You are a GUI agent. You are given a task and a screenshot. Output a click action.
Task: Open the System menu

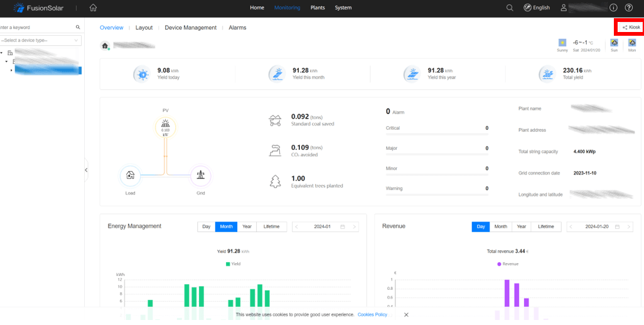(x=343, y=8)
